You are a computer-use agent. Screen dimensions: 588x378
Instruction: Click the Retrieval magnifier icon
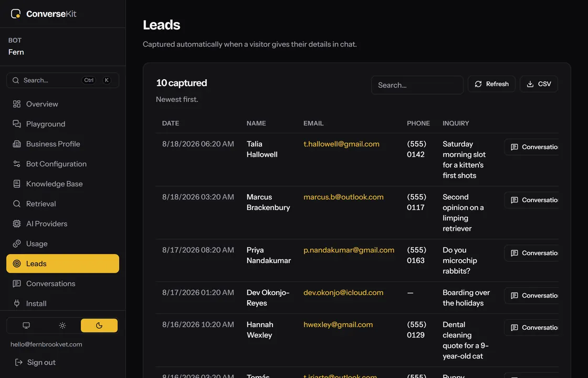pos(16,204)
